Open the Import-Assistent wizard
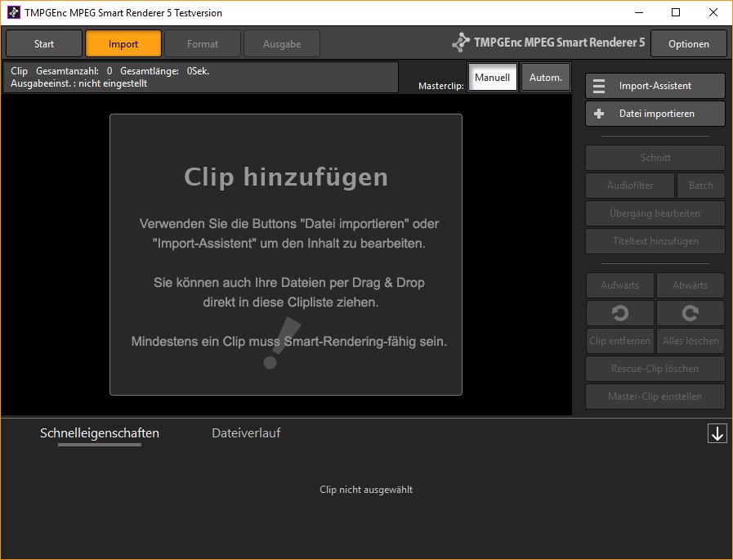The width and height of the screenshot is (733, 560). [x=655, y=86]
